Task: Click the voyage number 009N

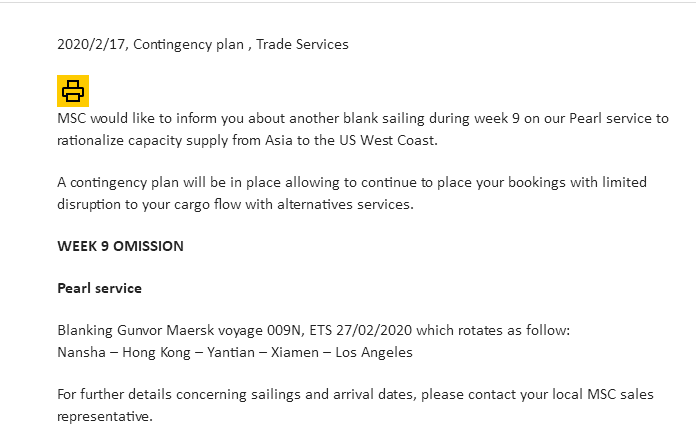Action: click(284, 331)
